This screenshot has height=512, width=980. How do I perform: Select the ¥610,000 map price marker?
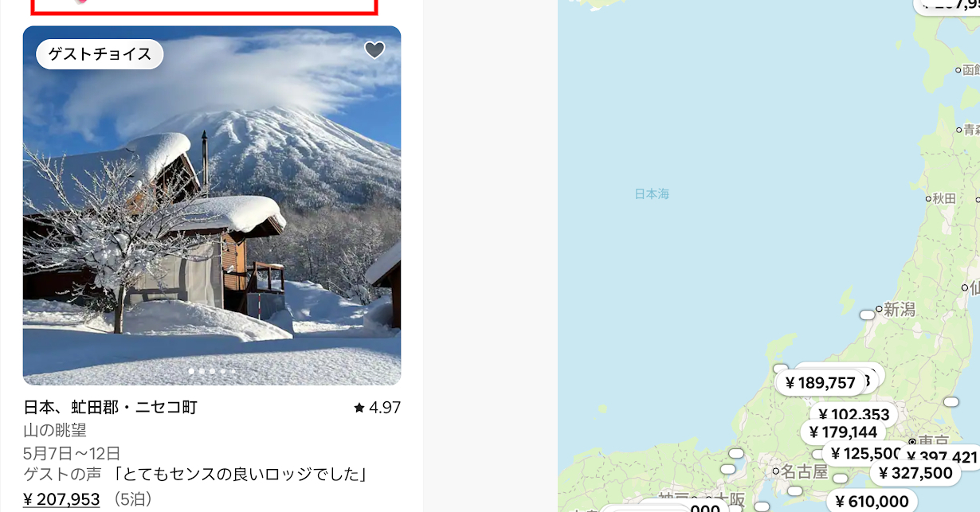click(872, 502)
